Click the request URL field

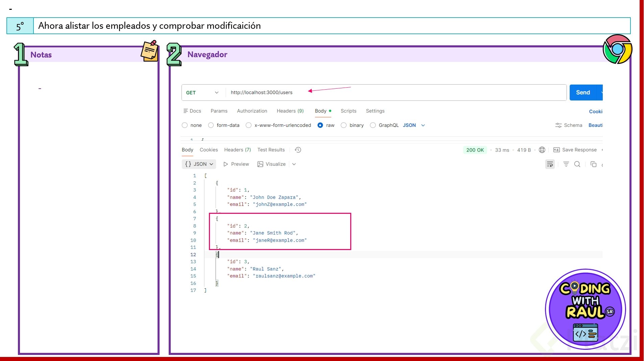point(396,92)
